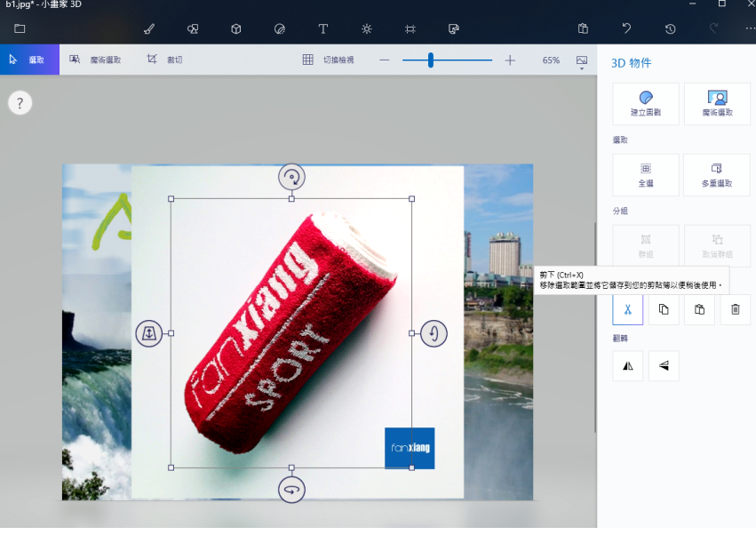
Task: Click the blue fanxiang logo square
Action: point(410,448)
